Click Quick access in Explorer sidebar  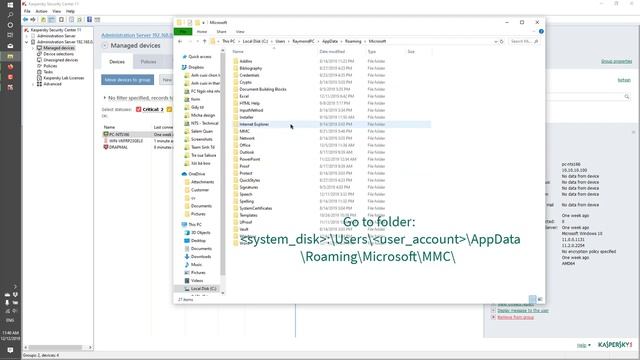(200, 57)
